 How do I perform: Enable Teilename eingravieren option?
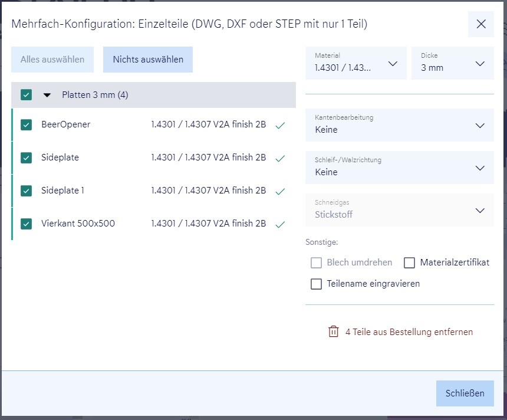[x=316, y=284]
